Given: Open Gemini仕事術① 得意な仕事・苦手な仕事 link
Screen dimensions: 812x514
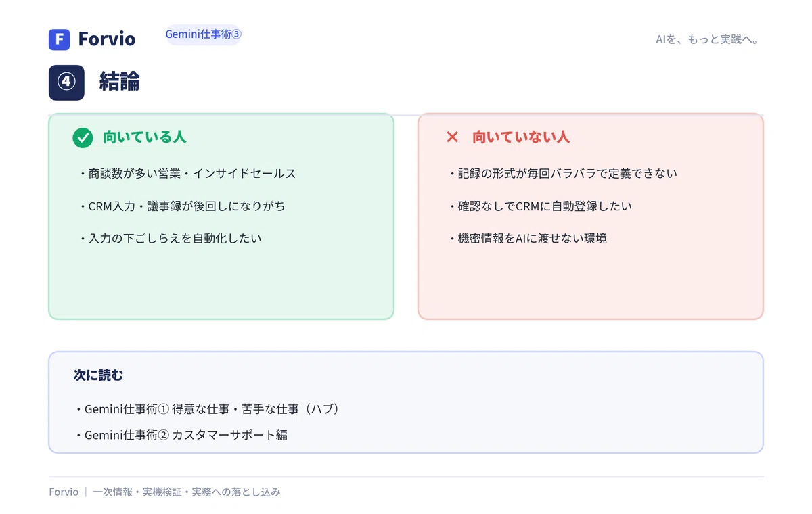Looking at the screenshot, I should pos(206,410).
